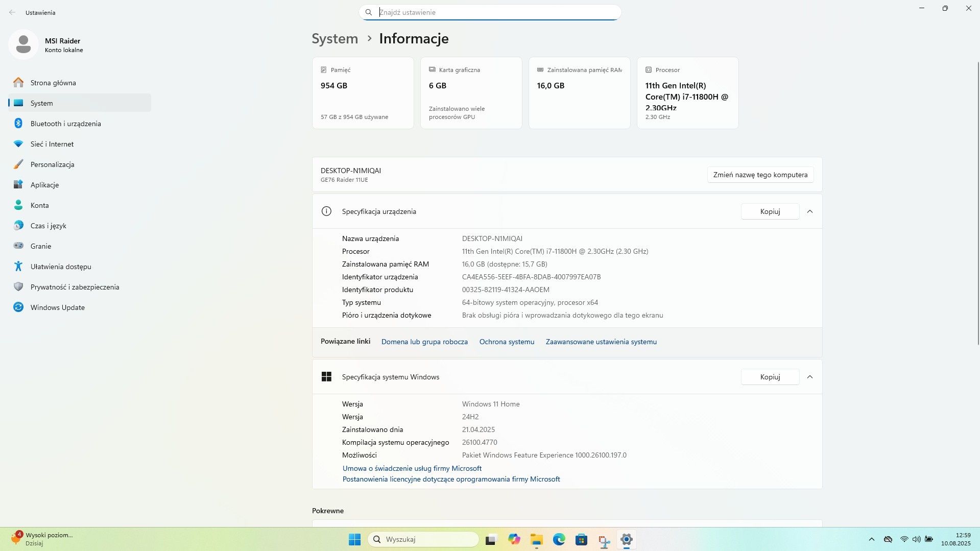
Task: Click the Settings gear taskbar icon
Action: (627, 539)
